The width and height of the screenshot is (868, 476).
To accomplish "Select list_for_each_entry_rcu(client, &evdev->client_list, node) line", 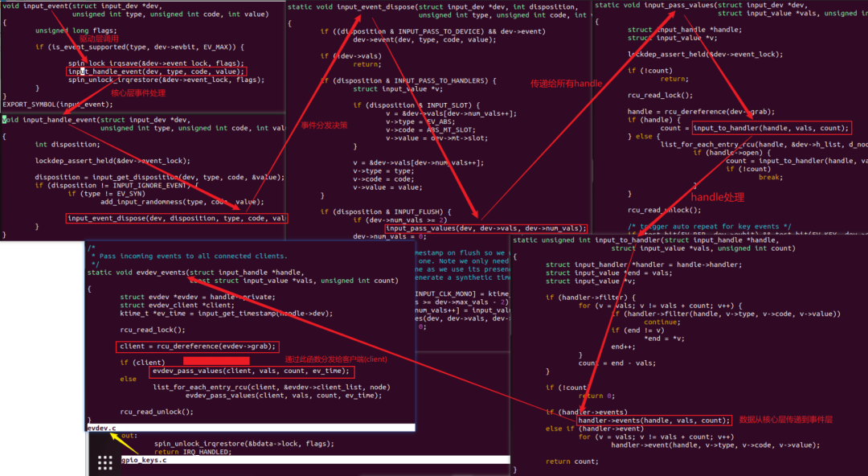I will (272, 388).
